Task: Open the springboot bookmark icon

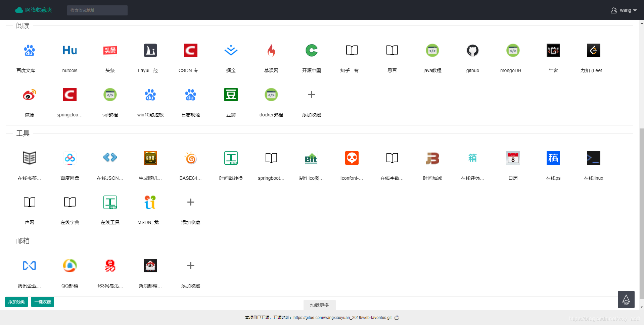Action: (271, 158)
